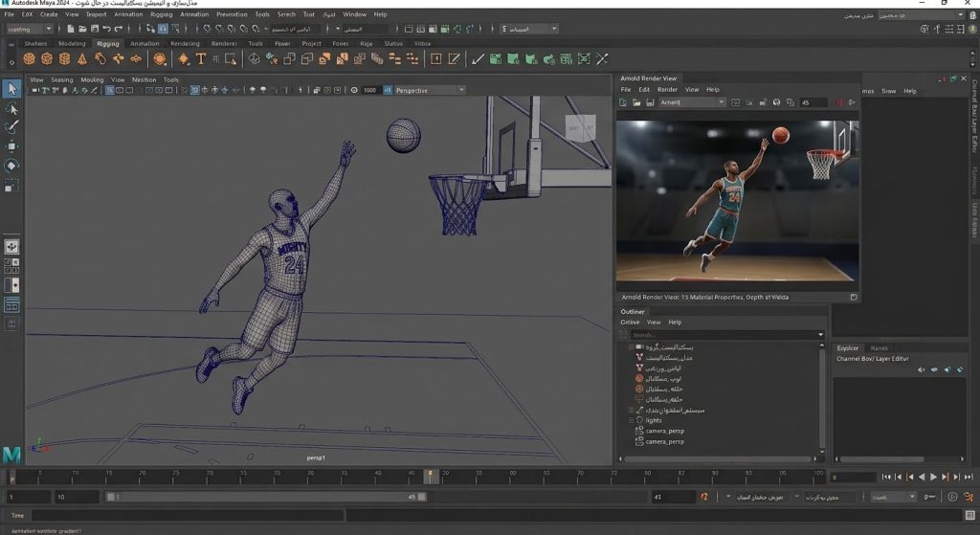Screen dimensions: 980x535
Task: Click the current frame marker on timeline
Action: tap(430, 477)
